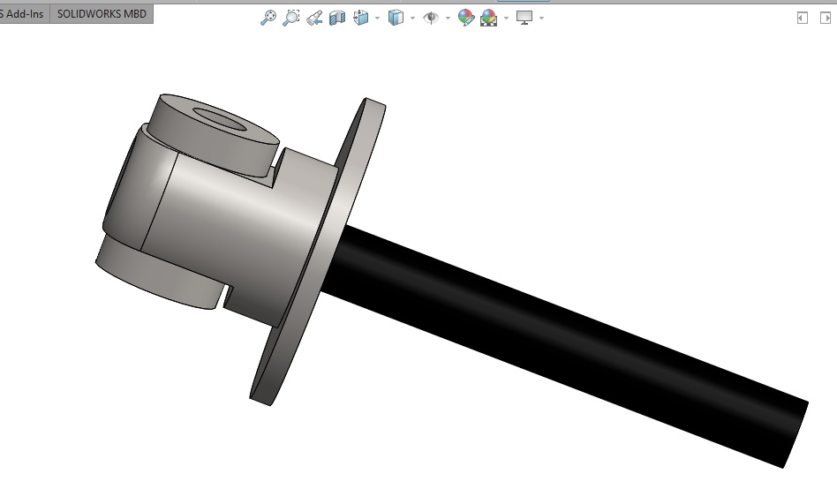Open the Edit Appearance icon
Screen dimensions: 837x504
click(466, 18)
